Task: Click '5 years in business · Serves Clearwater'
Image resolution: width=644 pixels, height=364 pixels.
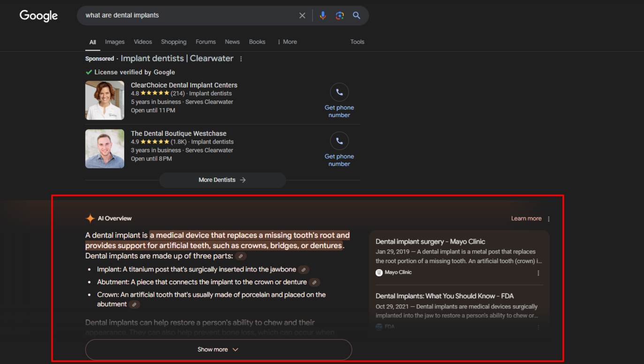Action: [182, 102]
